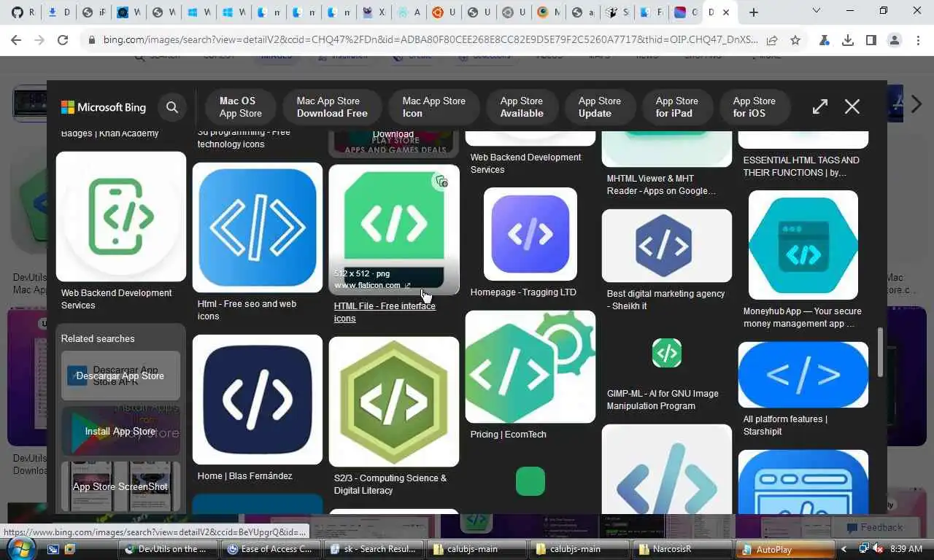This screenshot has width=934, height=560.
Task: Open All platform features Starshipit caption
Action: [785, 425]
